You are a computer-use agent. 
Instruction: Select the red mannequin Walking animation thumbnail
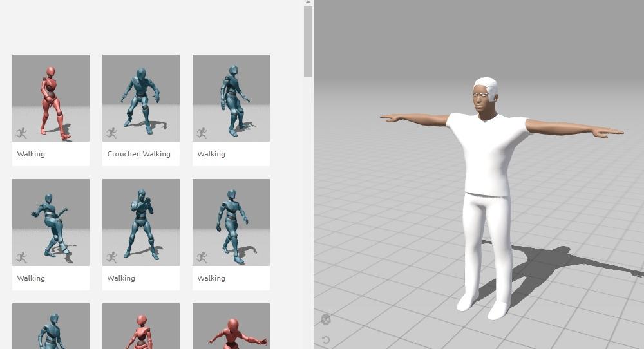(x=51, y=98)
